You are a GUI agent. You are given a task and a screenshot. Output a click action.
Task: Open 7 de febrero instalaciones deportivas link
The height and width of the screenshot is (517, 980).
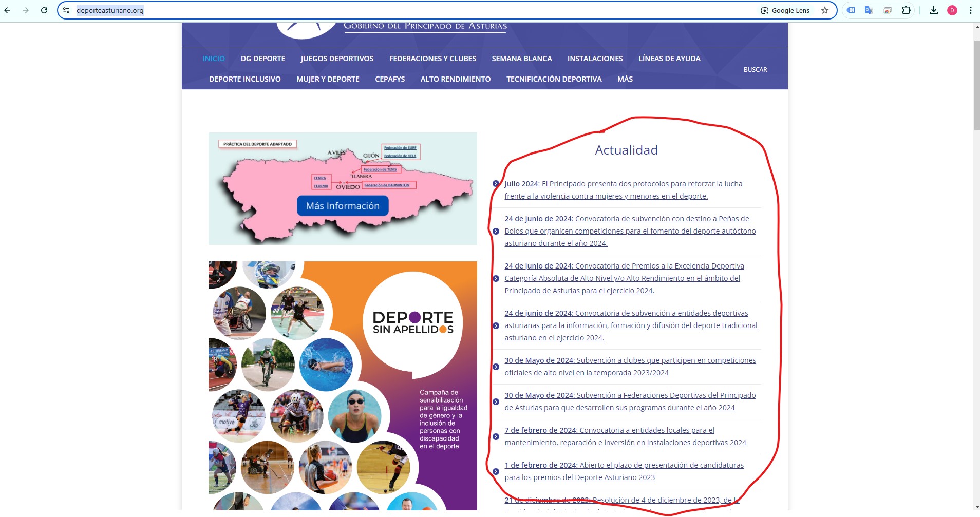point(625,436)
